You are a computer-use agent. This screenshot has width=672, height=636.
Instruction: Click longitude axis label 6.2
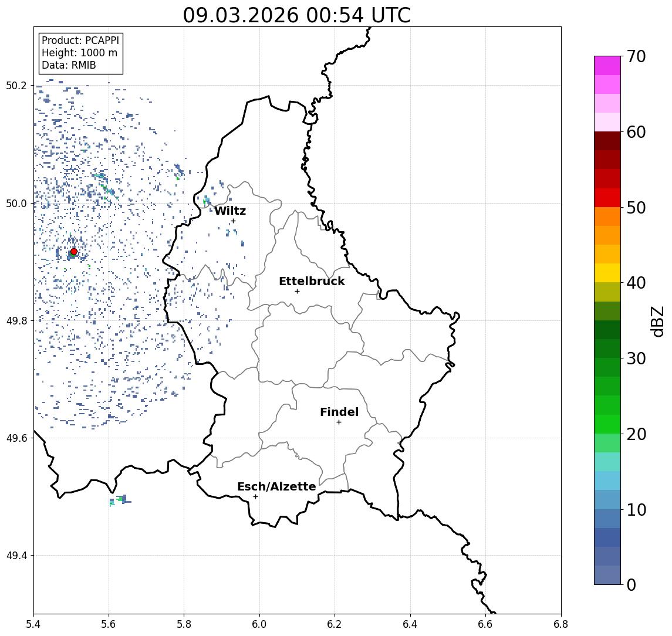coord(335,624)
